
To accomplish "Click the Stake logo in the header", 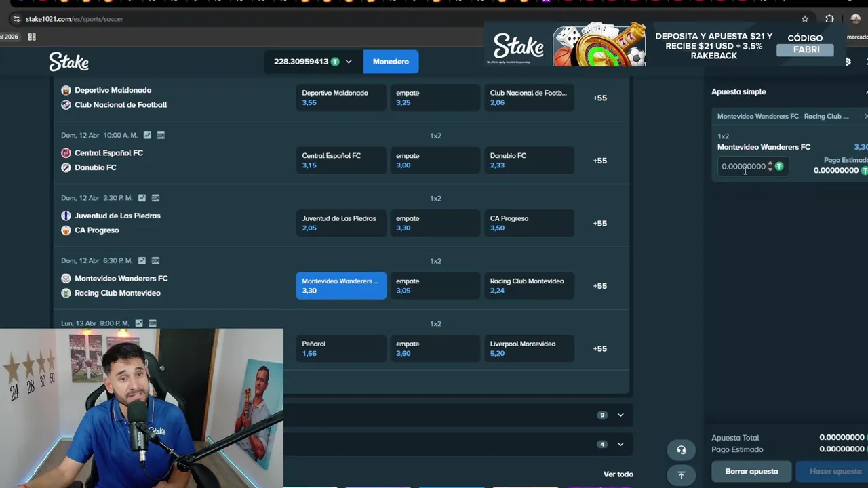I will [68, 62].
